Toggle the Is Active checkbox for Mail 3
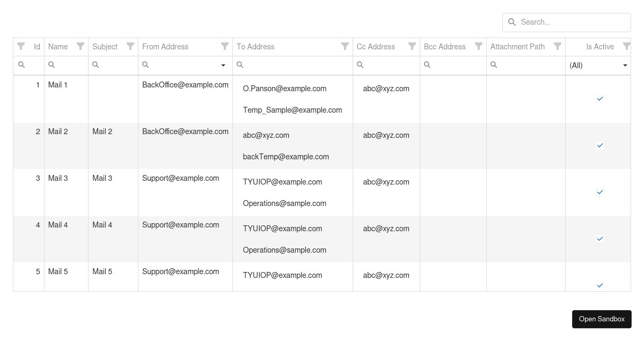644x338 pixels. (599, 192)
